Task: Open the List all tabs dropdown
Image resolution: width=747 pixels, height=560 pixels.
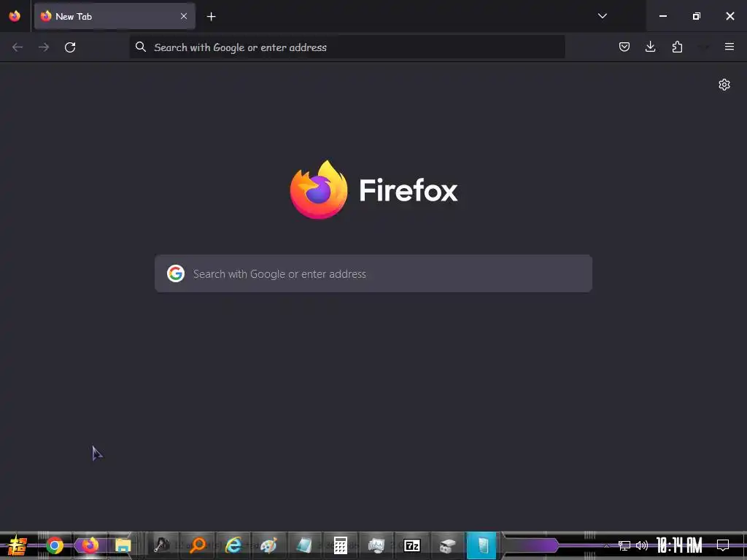Action: (602, 16)
